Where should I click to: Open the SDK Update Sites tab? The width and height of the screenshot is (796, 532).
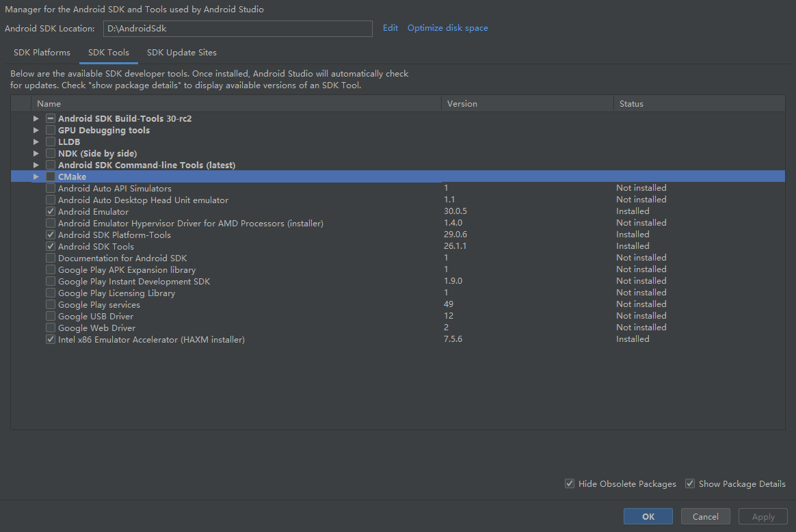pyautogui.click(x=182, y=53)
